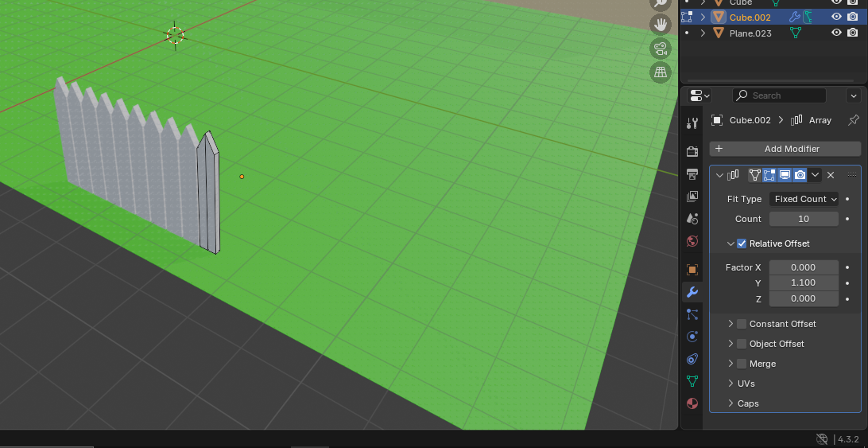Enable the Object Offset checkbox

742,344
